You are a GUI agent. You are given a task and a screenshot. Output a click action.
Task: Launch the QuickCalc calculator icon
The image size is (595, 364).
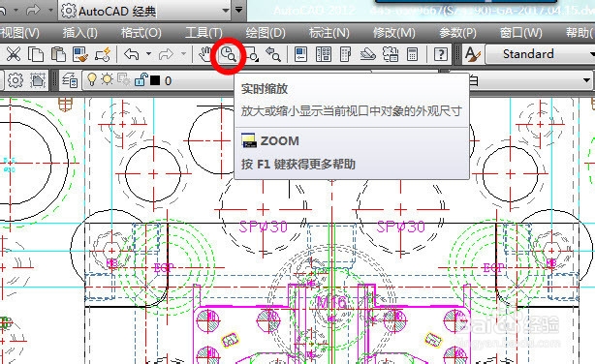point(413,54)
